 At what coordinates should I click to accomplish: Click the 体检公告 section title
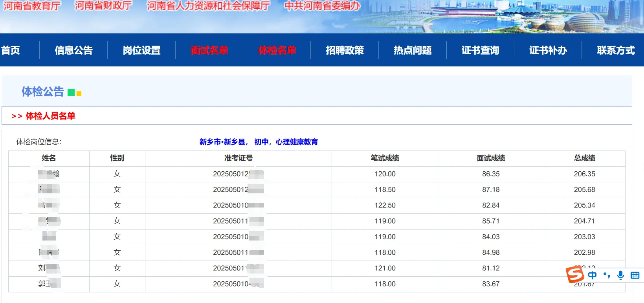[x=43, y=92]
